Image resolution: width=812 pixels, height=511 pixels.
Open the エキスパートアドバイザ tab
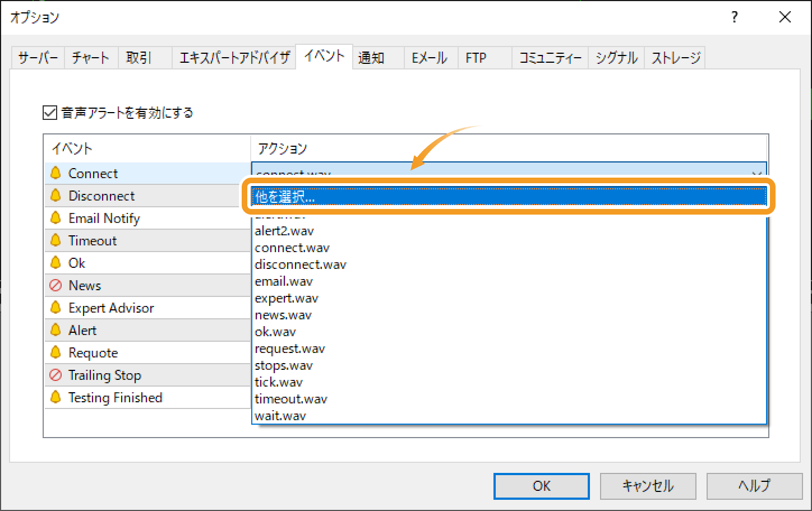(x=234, y=58)
